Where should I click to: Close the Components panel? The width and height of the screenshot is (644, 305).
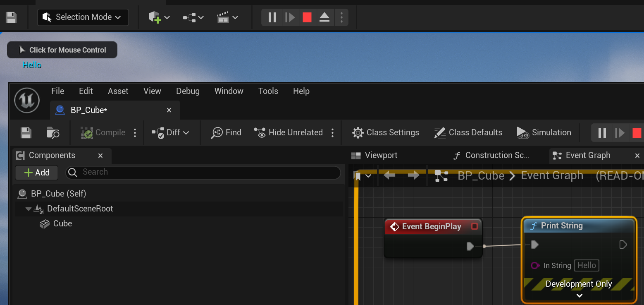click(x=100, y=156)
